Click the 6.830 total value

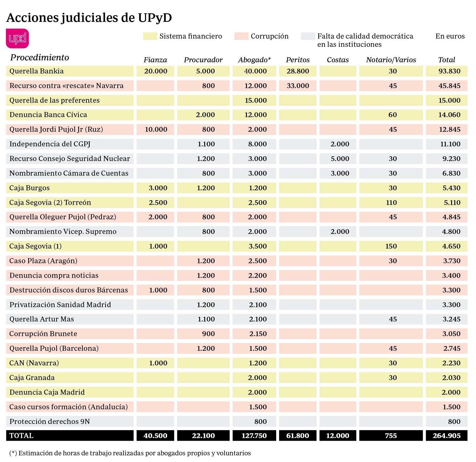point(451,173)
